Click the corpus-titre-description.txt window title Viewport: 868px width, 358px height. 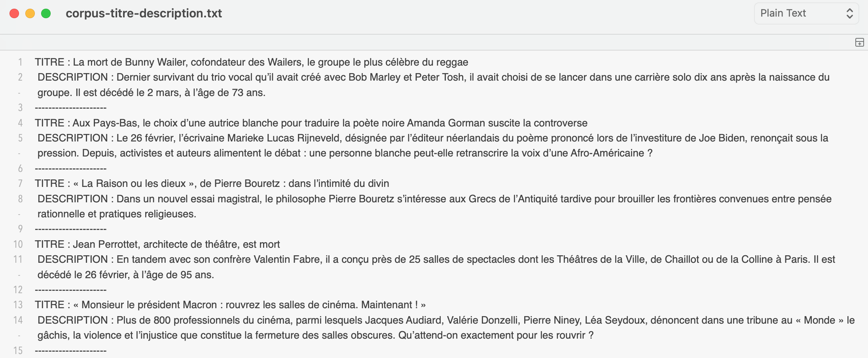[144, 13]
